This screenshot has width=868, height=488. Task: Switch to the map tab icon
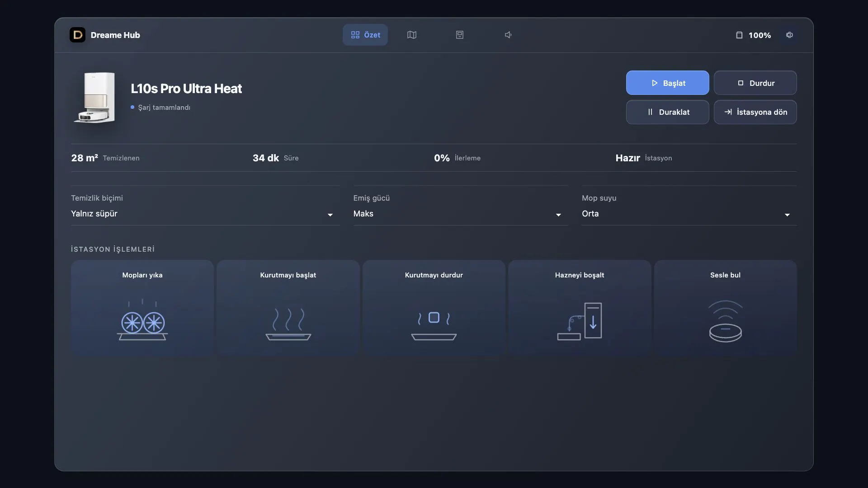(411, 35)
